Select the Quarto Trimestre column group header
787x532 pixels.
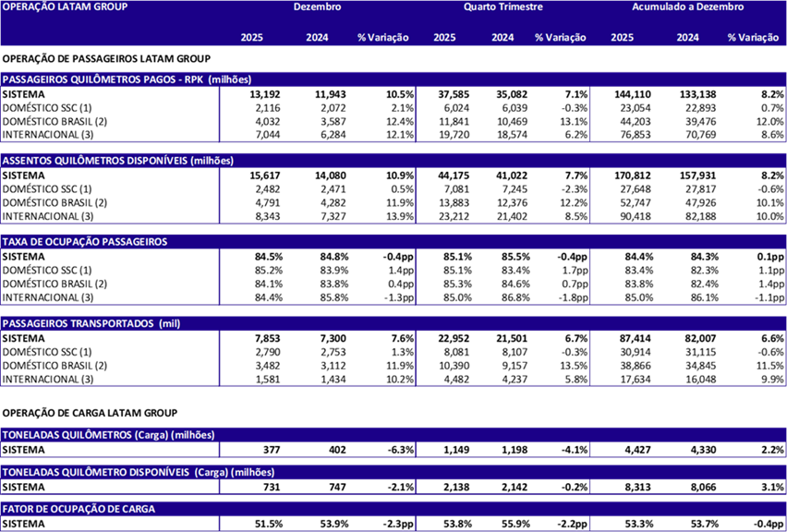pyautogui.click(x=502, y=6)
